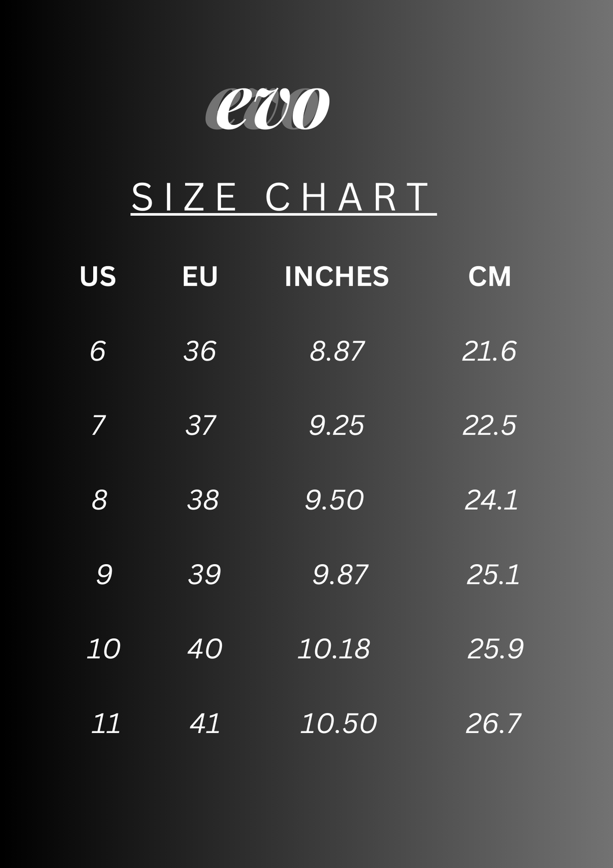Click the INCHES column header
Image resolution: width=613 pixels, height=868 pixels.
(337, 277)
